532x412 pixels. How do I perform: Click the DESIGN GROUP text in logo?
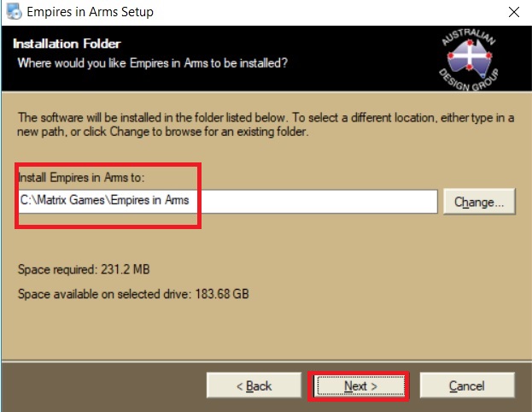[x=469, y=80]
